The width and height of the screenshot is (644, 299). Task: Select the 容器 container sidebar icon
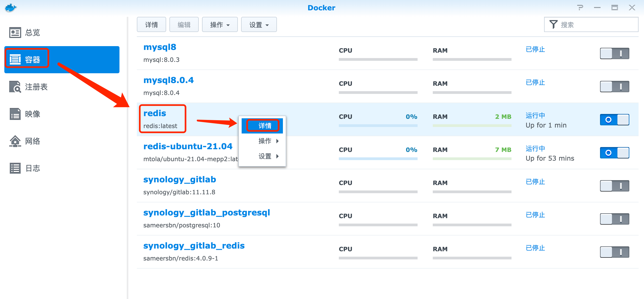click(15, 59)
